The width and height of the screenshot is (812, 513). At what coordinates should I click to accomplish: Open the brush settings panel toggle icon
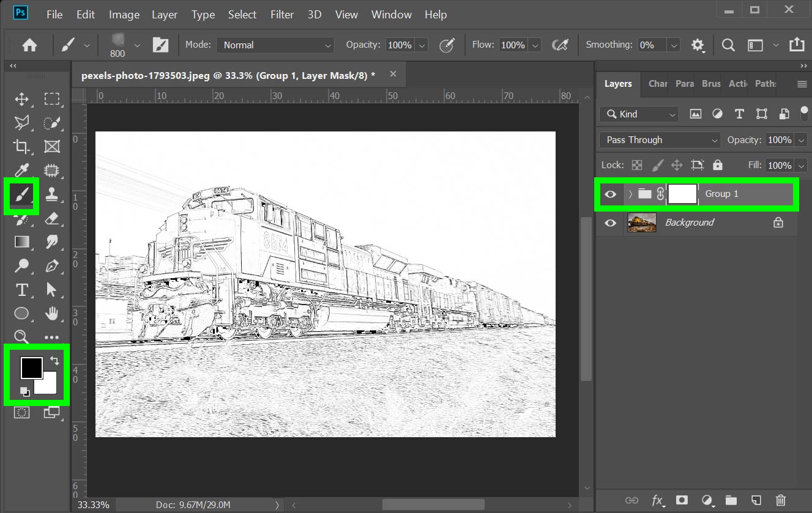(x=160, y=45)
